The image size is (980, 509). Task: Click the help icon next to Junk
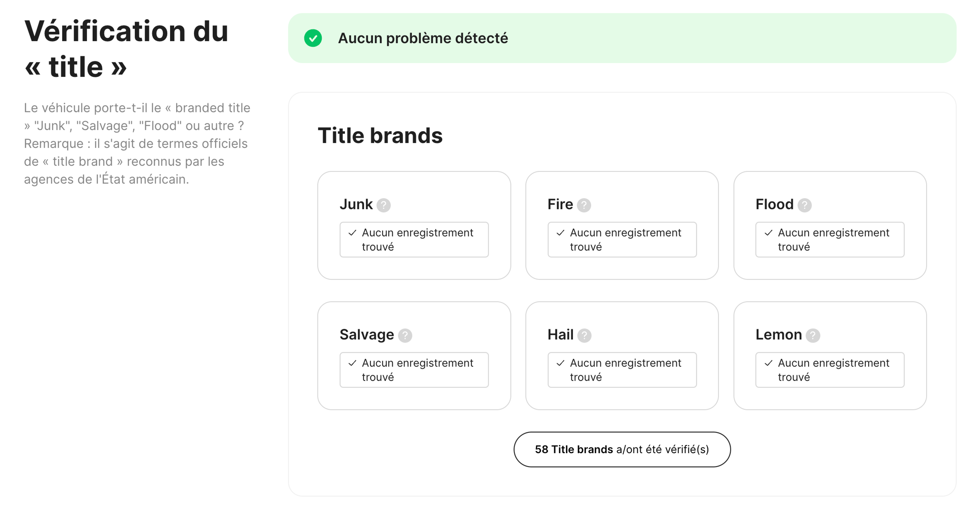coord(384,205)
